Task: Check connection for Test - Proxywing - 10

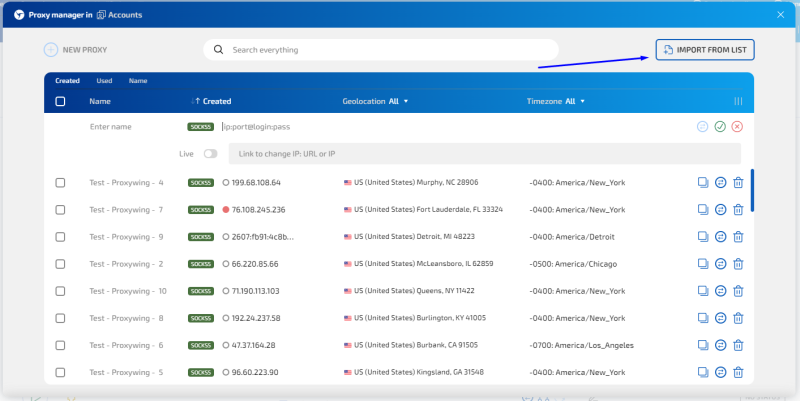Action: (x=720, y=291)
